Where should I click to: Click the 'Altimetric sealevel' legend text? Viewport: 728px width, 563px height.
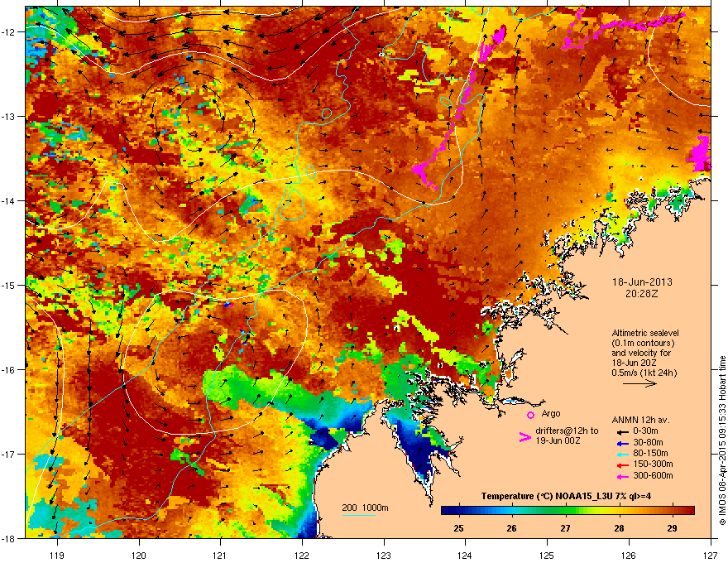pyautogui.click(x=645, y=333)
